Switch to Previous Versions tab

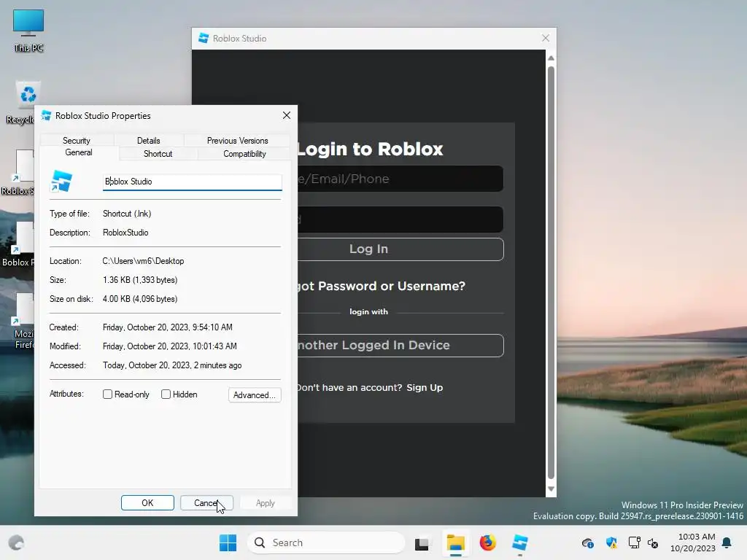tap(237, 141)
